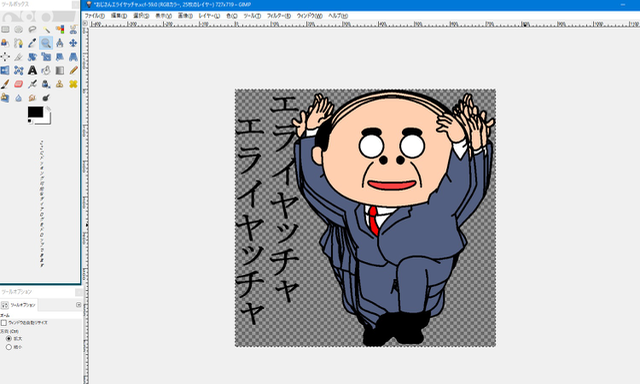Select the Foreground Select tool
640x384 pixels.
click(5, 43)
